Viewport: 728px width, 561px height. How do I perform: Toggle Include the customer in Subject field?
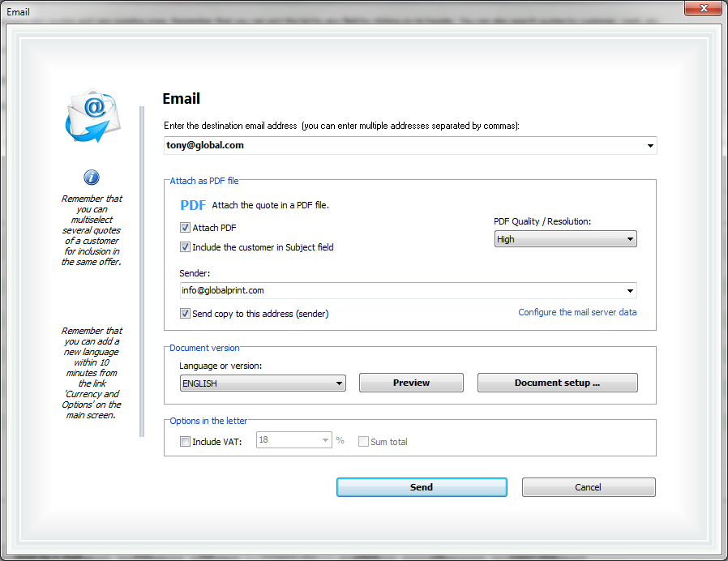pyautogui.click(x=185, y=247)
